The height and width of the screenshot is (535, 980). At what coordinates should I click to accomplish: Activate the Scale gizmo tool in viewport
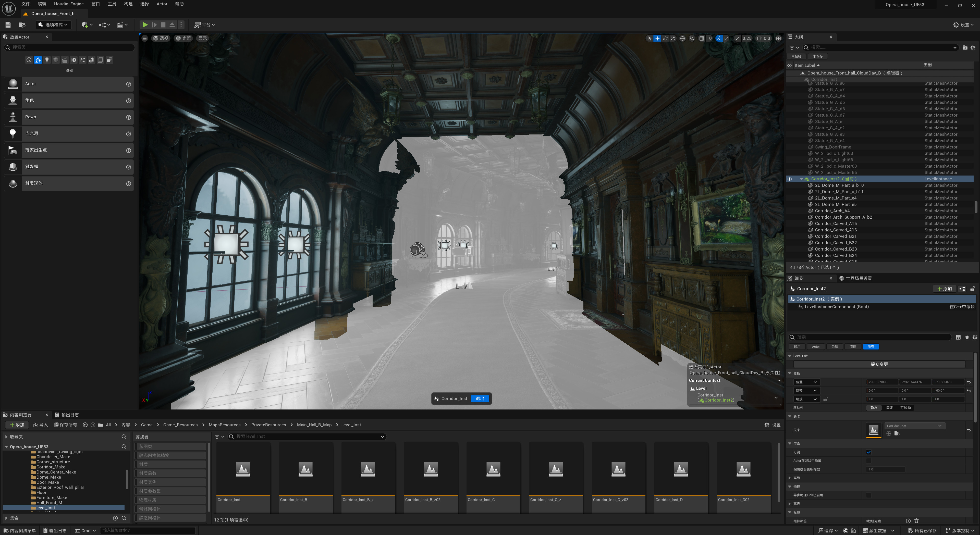673,39
